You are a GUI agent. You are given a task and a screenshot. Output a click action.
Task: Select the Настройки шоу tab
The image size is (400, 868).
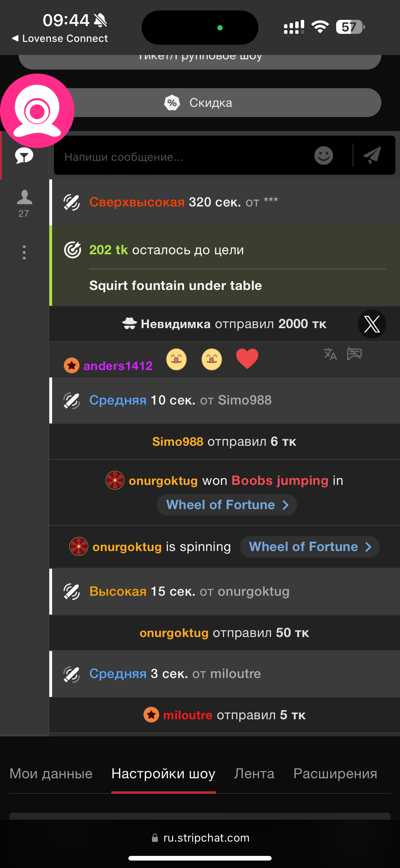click(x=163, y=773)
